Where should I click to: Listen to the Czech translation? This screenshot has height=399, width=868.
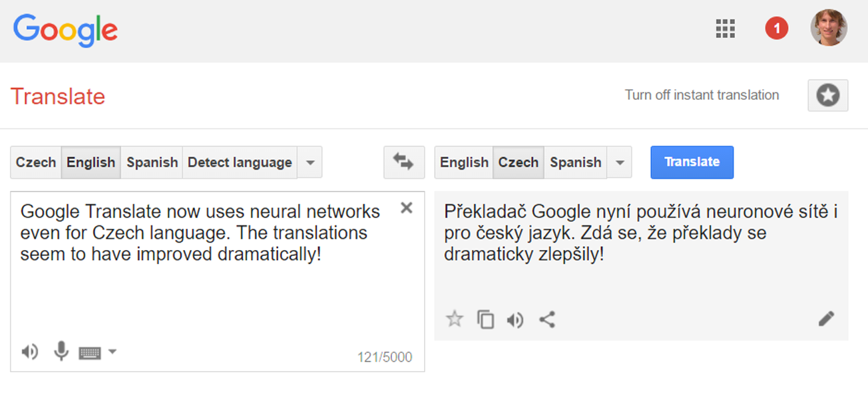point(515,321)
